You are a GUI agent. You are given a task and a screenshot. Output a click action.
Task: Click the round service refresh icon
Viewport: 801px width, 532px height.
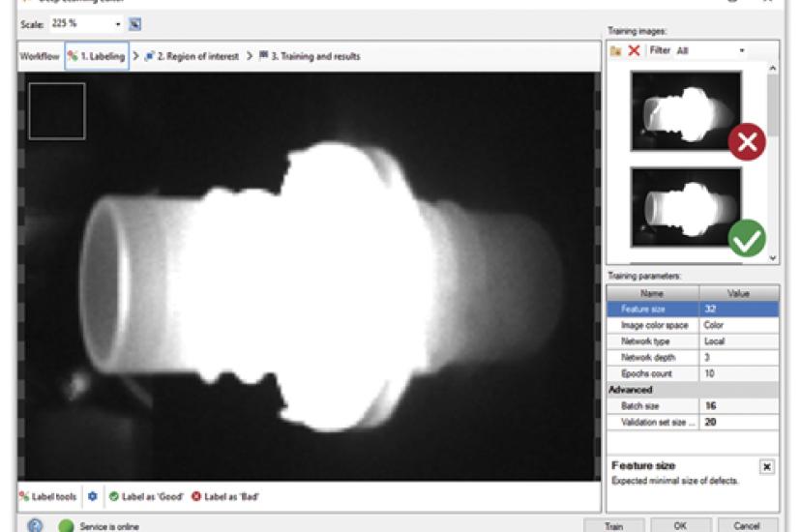click(x=35, y=525)
